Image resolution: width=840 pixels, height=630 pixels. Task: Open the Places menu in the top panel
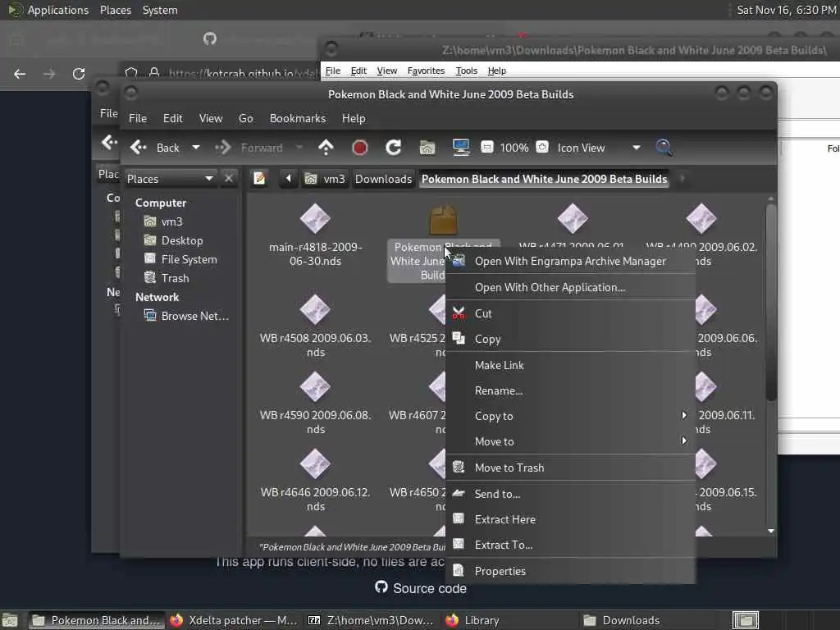tap(115, 10)
